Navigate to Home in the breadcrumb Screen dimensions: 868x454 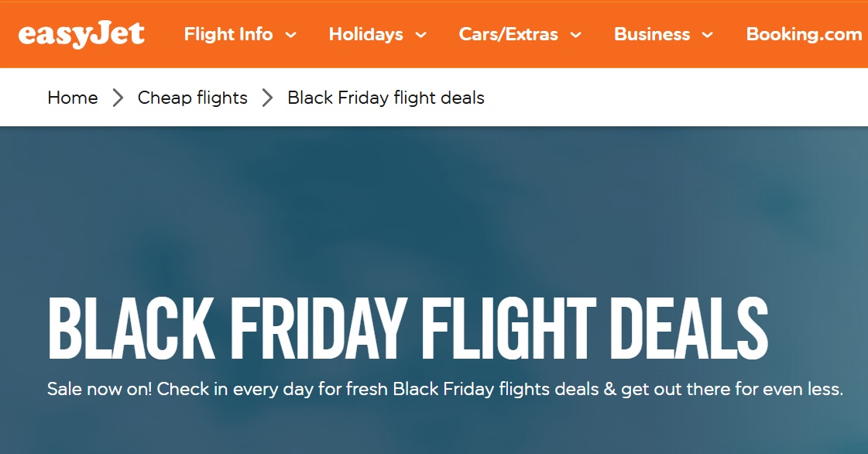coord(73,98)
